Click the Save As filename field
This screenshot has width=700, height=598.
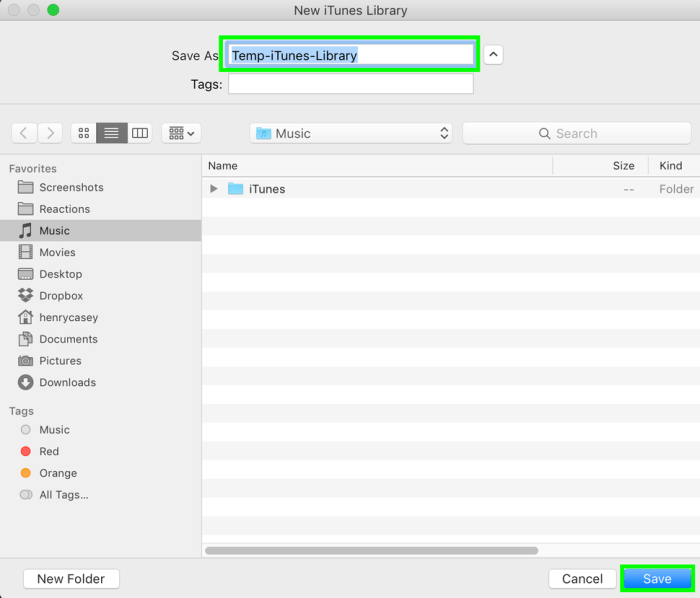coord(350,55)
